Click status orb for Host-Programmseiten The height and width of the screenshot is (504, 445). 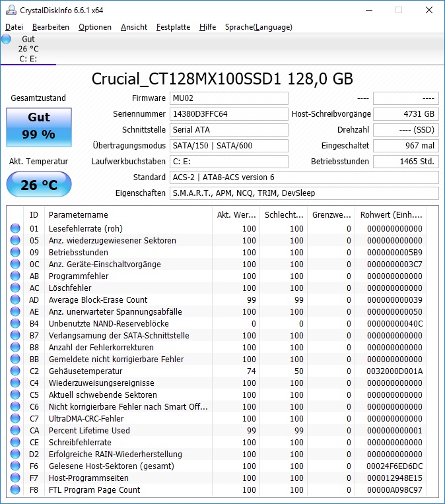(15, 478)
